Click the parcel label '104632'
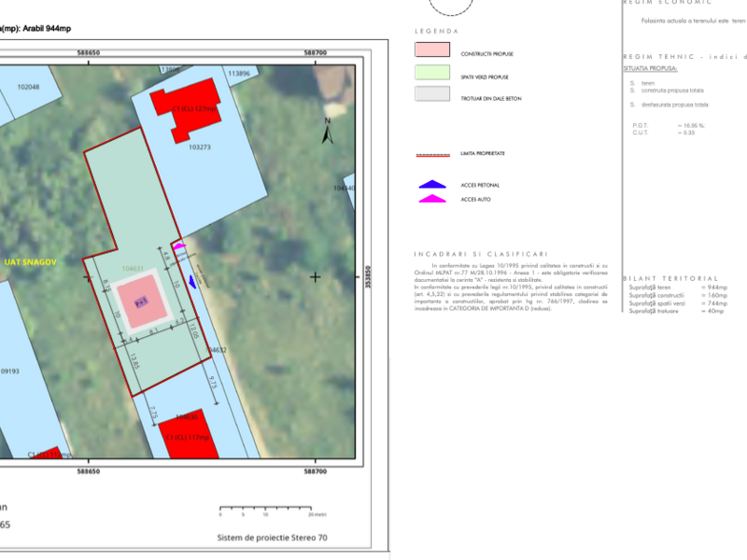 pyautogui.click(x=217, y=350)
